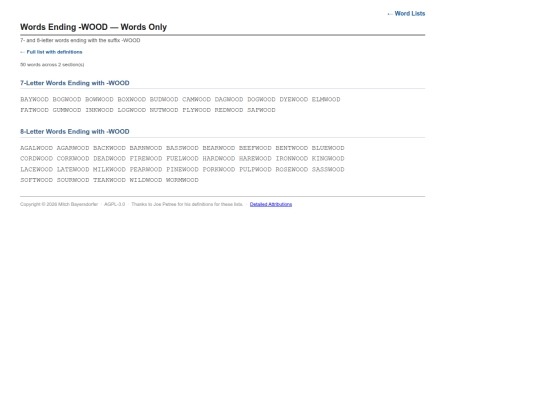Image resolution: width=540 pixels, height=405 pixels.
Task: Select the word DOGWOOD
Action: [x=261, y=100]
